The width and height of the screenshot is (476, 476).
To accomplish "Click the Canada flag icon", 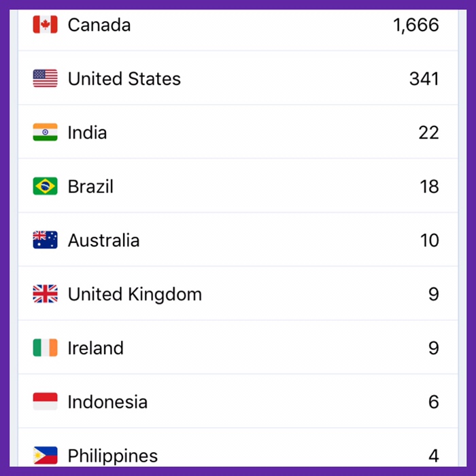I will 45,25.
